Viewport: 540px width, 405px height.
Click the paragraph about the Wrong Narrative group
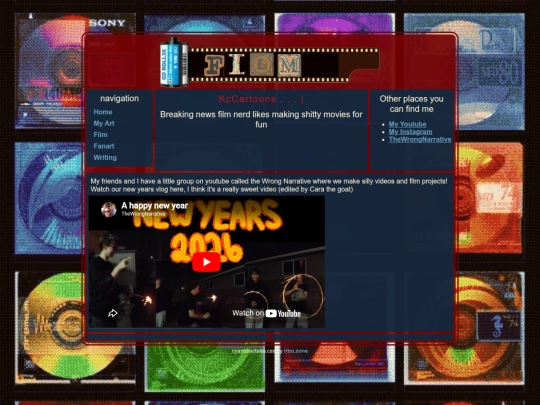(269, 185)
